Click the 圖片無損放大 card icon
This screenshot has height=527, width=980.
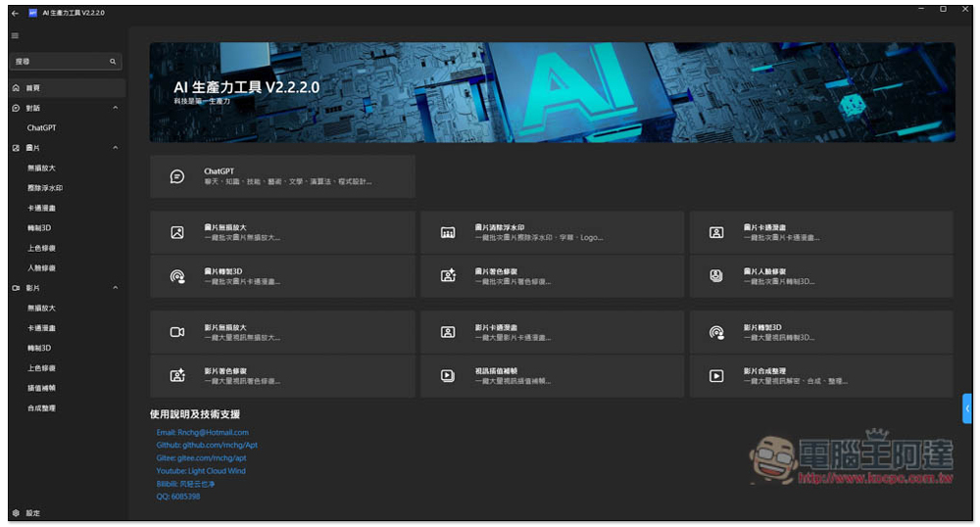177,232
